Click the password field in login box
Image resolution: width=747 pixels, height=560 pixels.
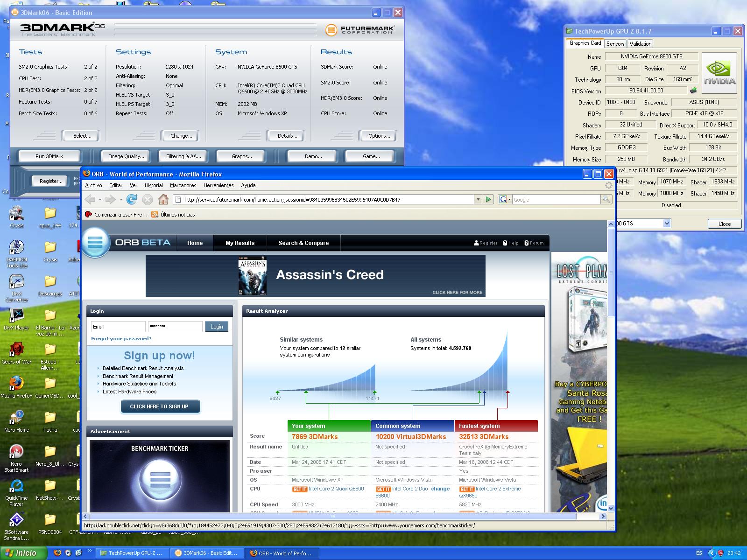(x=175, y=327)
